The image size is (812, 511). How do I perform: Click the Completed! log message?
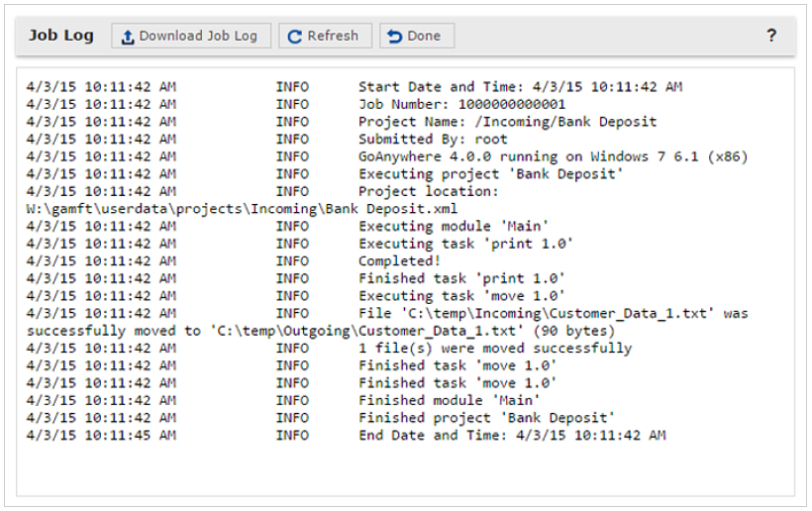tap(234, 260)
